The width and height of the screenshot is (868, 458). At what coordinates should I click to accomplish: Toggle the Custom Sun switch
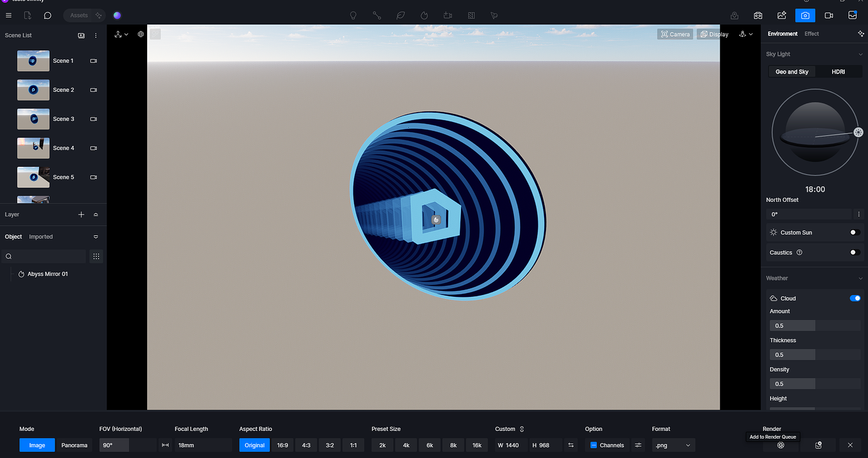pyautogui.click(x=855, y=233)
